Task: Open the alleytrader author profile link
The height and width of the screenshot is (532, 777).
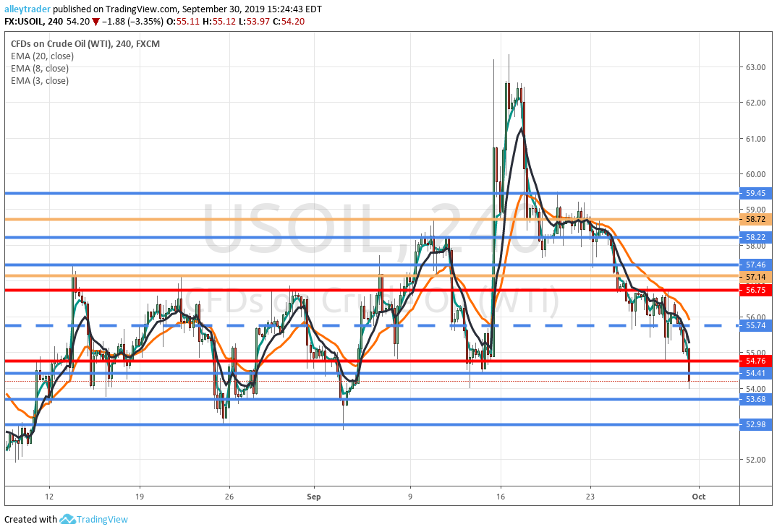Action: point(27,9)
